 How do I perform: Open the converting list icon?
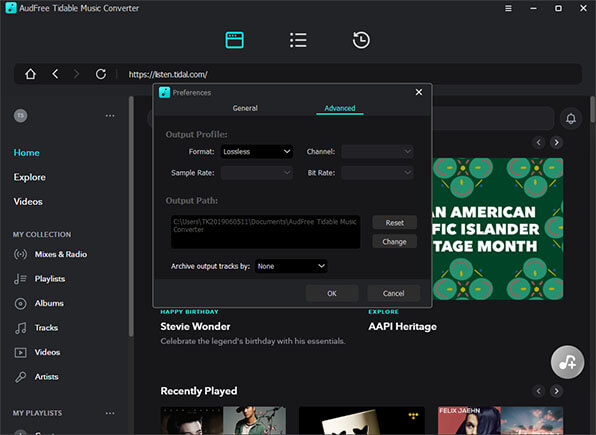tap(298, 40)
